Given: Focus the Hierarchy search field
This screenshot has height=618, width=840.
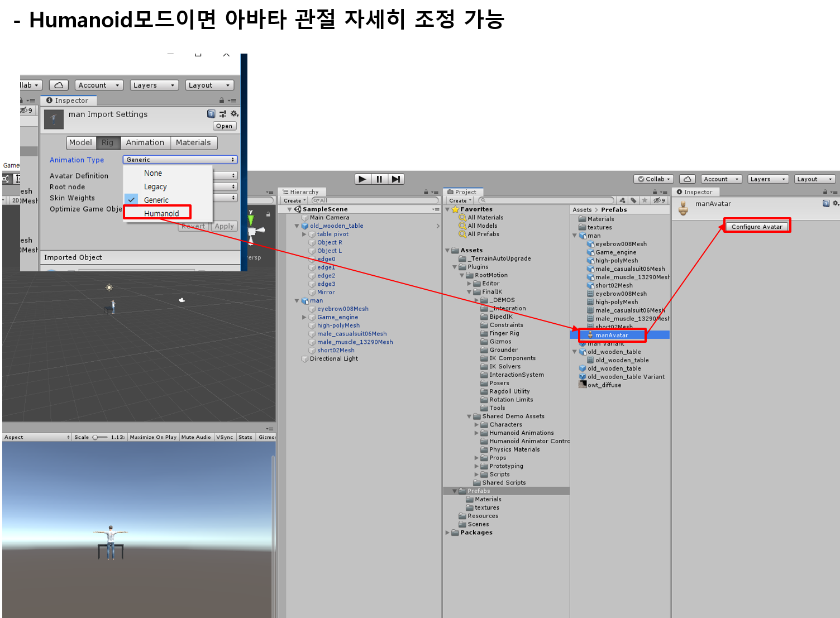Looking at the screenshot, I should point(374,200).
